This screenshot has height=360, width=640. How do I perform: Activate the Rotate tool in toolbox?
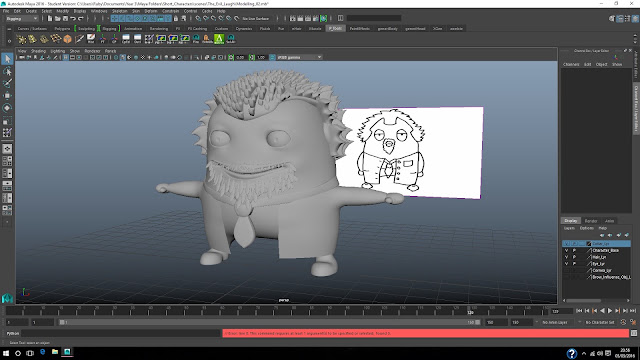click(7, 108)
